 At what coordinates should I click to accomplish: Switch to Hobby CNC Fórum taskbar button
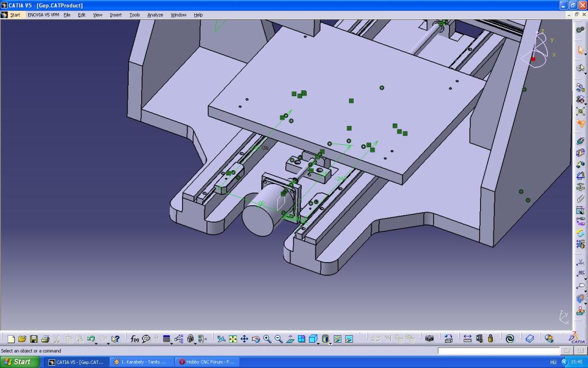tap(207, 362)
